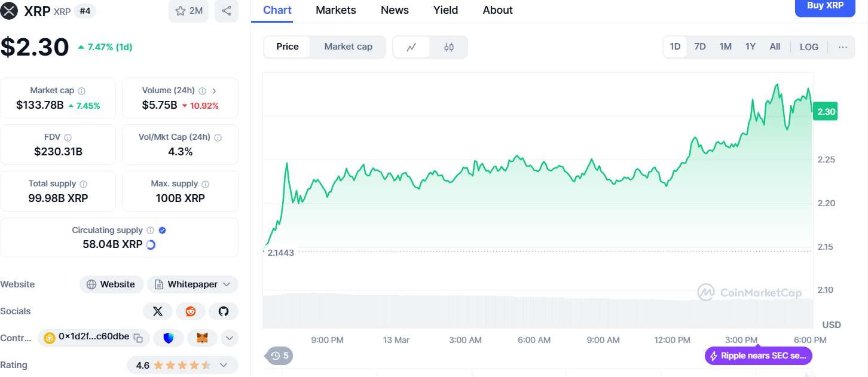Show FDV info tooltip icon

click(68, 137)
